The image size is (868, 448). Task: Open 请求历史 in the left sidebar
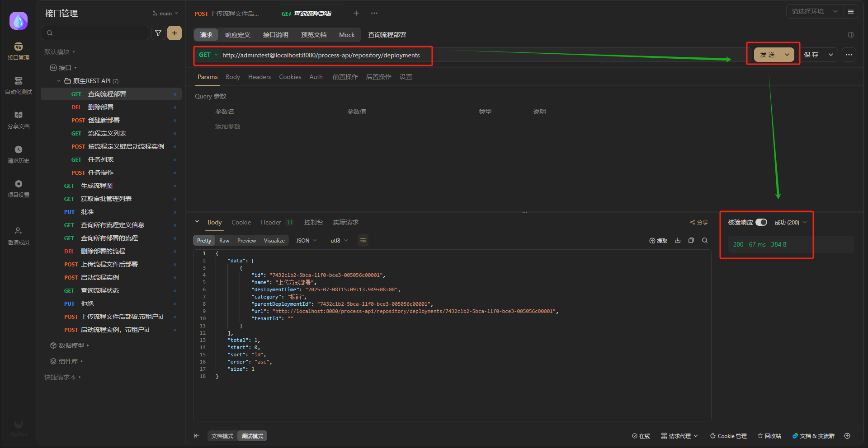[19, 154]
